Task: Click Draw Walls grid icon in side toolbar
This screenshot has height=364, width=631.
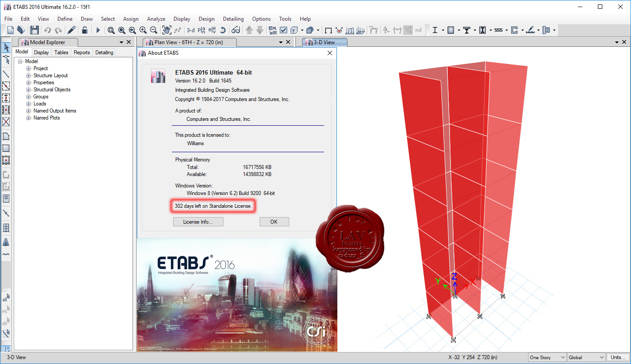Action: coord(6,228)
